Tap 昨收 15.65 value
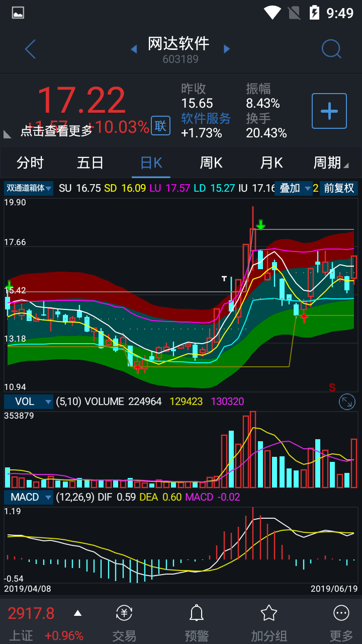 click(x=197, y=103)
